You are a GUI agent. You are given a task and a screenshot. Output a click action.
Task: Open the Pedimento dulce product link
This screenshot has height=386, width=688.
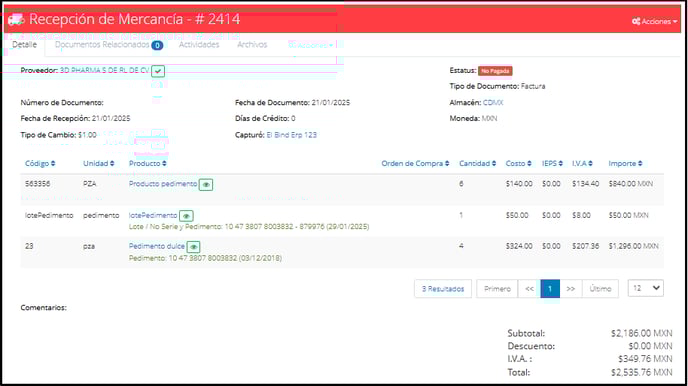click(x=157, y=246)
